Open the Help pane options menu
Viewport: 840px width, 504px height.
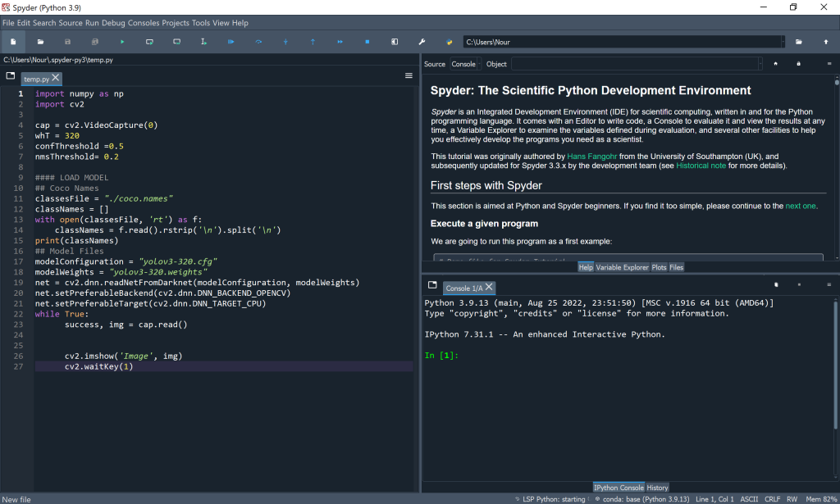(x=829, y=64)
